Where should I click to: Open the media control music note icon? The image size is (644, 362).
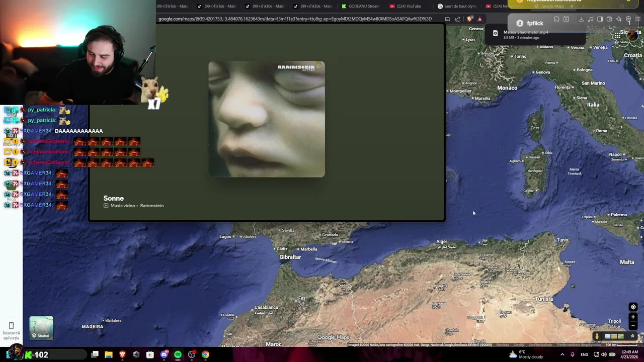click(x=591, y=19)
